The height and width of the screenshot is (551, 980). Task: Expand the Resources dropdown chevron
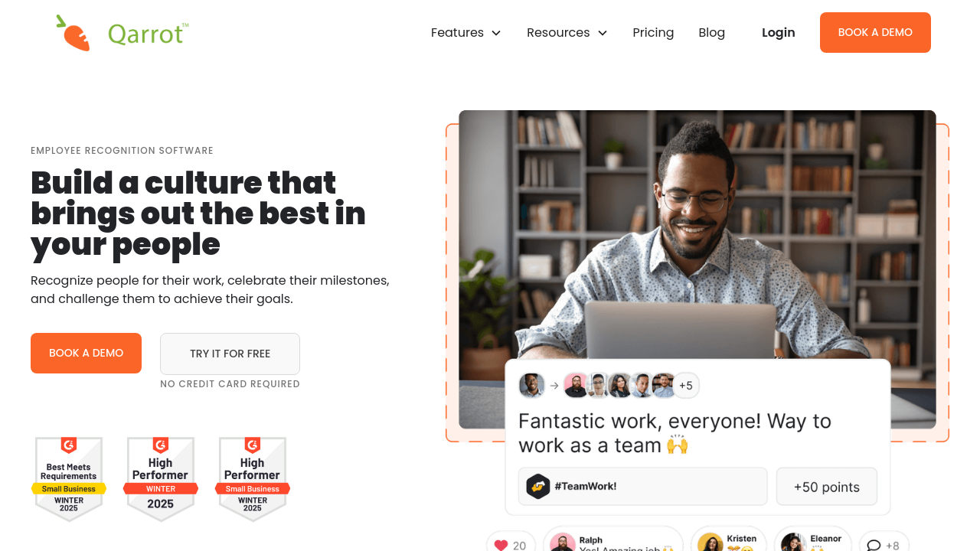[603, 33]
